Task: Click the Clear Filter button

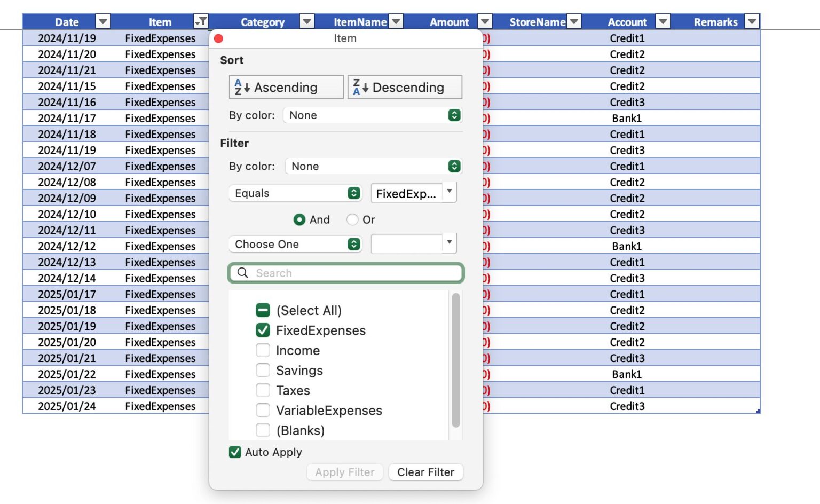Action: [x=425, y=472]
